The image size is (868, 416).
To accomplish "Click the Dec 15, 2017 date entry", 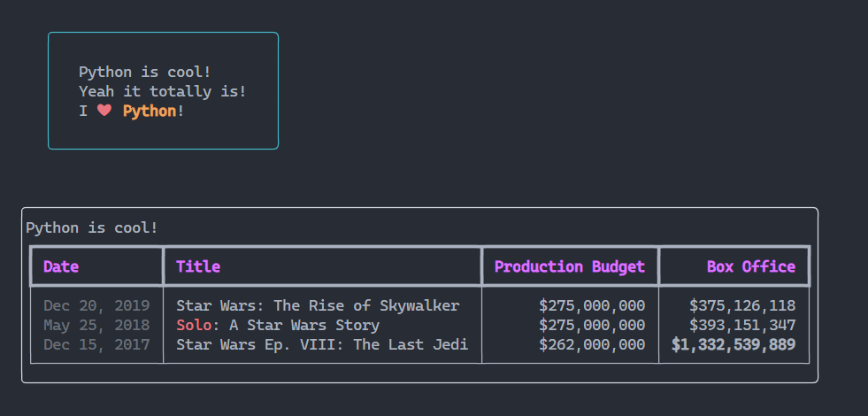I will pos(96,344).
